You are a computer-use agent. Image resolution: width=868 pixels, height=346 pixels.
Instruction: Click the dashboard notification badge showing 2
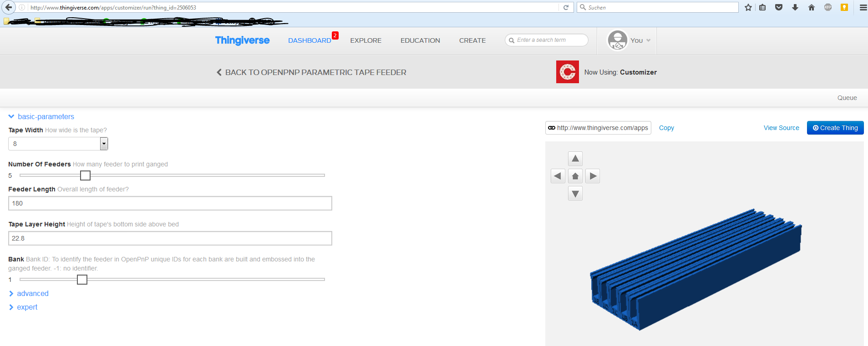(x=335, y=35)
